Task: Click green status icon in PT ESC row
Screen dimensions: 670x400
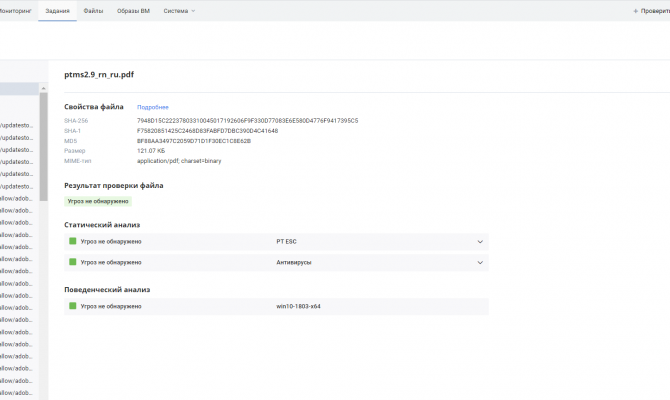Action: coord(73,241)
